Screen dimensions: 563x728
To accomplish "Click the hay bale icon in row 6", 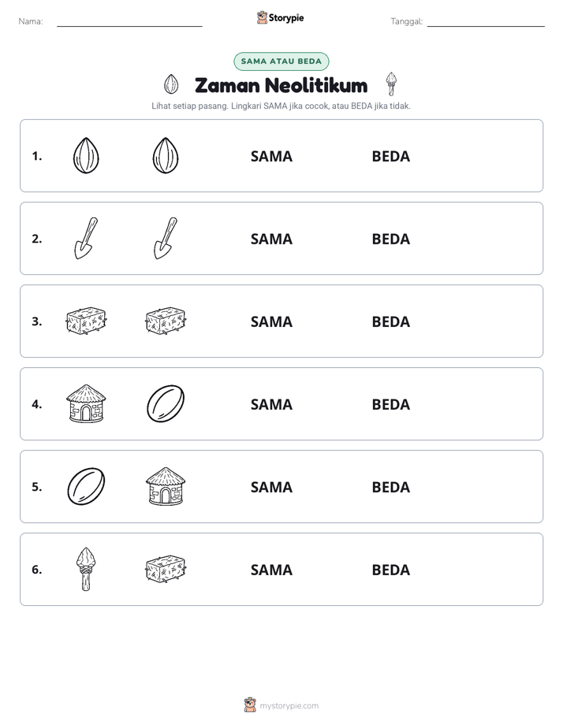I will pyautogui.click(x=166, y=569).
